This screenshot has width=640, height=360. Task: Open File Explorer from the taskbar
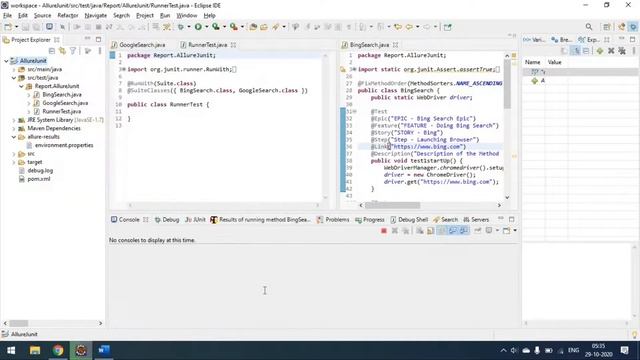[x=35, y=350]
